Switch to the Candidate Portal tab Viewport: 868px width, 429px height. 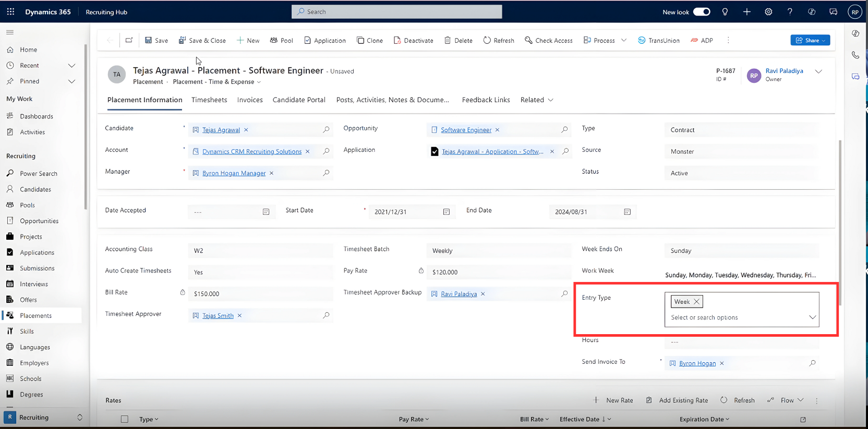pos(299,100)
